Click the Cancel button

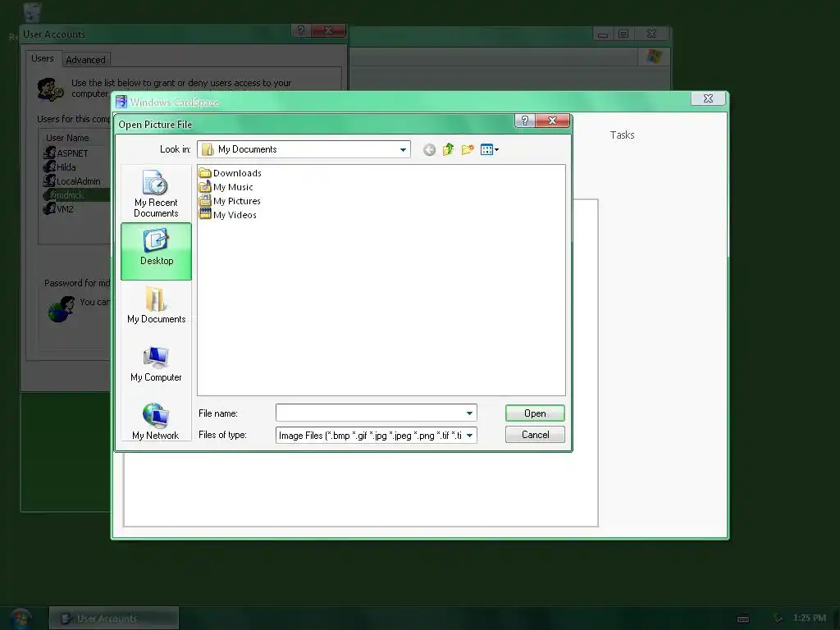click(535, 435)
